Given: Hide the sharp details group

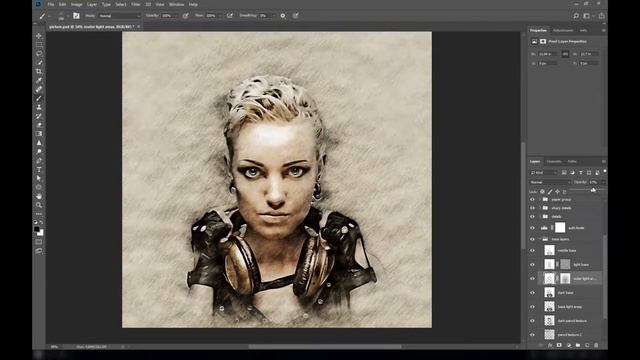Looking at the screenshot, I should 532,208.
